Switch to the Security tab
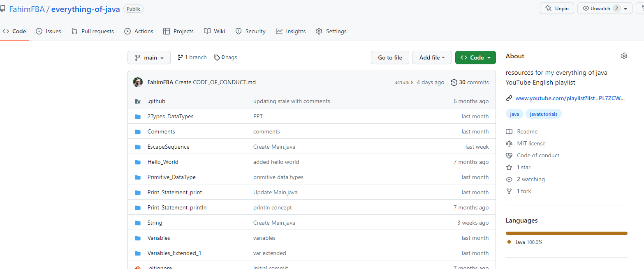This screenshot has height=269, width=644. (x=250, y=31)
